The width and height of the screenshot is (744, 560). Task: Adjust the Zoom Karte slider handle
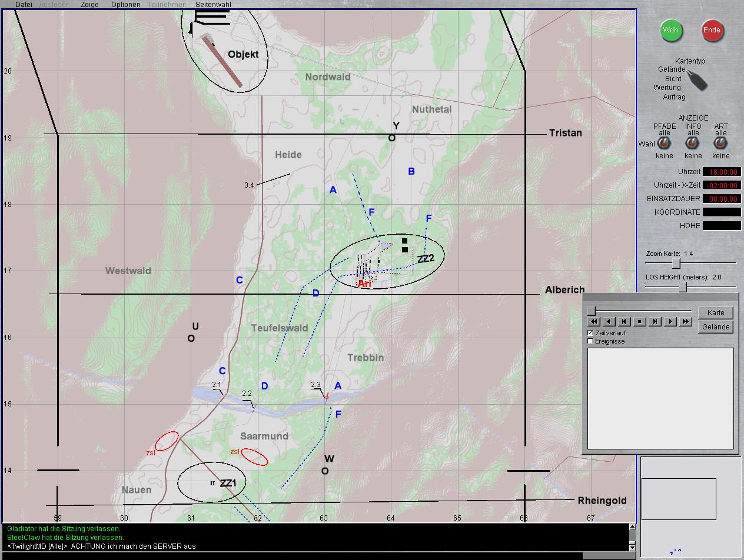(x=676, y=264)
